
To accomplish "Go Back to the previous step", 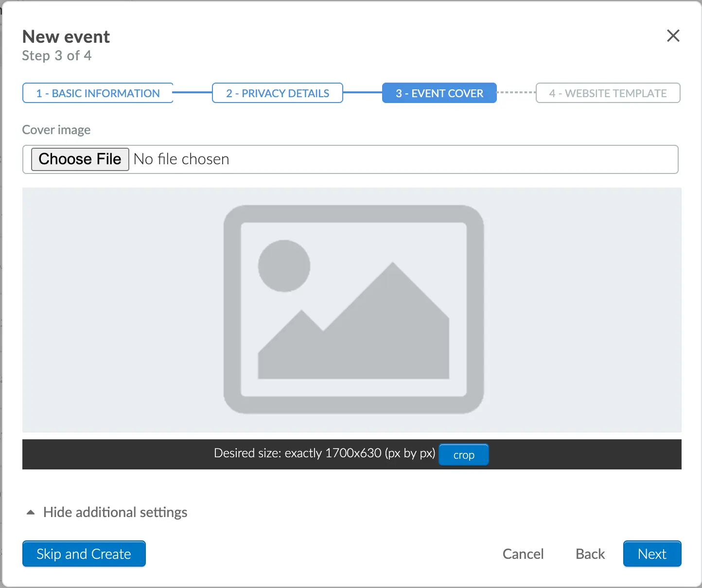I will pos(590,554).
